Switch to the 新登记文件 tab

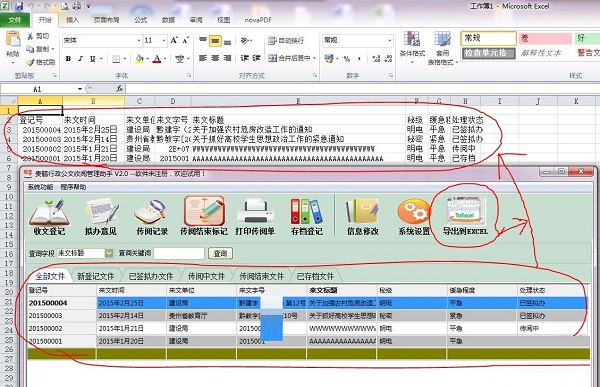[96, 276]
